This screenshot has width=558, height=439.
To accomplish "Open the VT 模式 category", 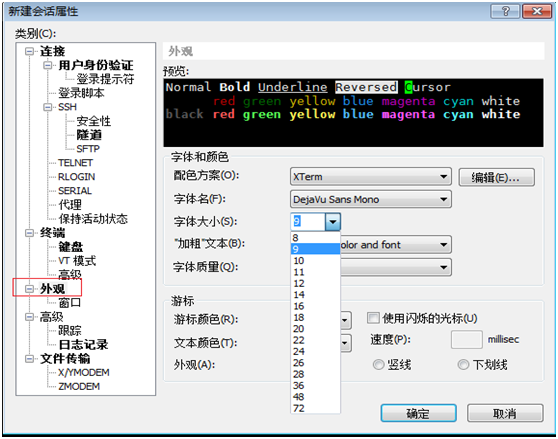I will 77,261.
